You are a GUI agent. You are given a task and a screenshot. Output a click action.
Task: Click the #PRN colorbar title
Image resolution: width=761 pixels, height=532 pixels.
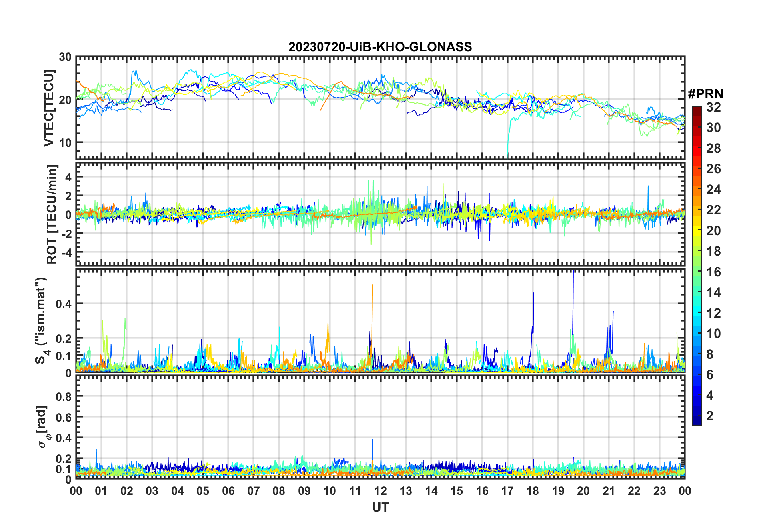pyautogui.click(x=705, y=94)
